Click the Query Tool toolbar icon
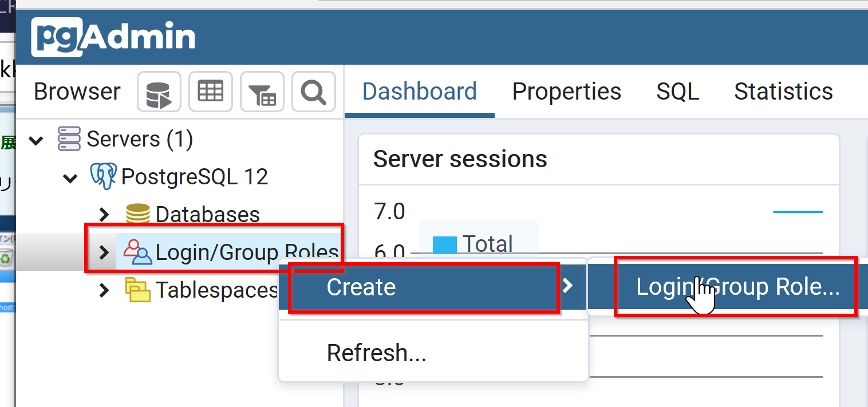The height and width of the screenshot is (407, 868). tap(159, 92)
